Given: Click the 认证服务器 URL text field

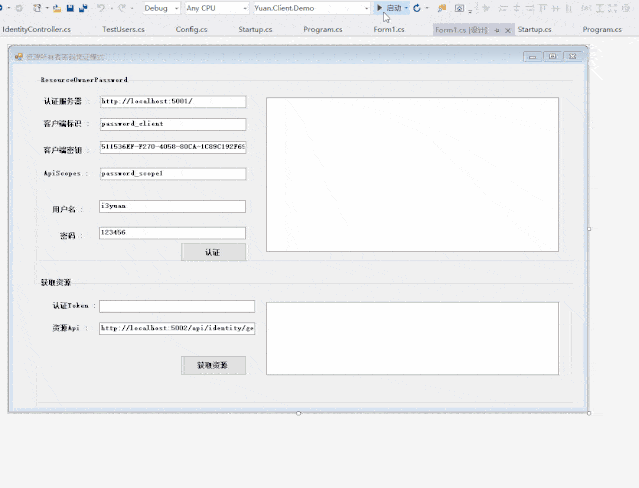Looking at the screenshot, I should pyautogui.click(x=172, y=102).
